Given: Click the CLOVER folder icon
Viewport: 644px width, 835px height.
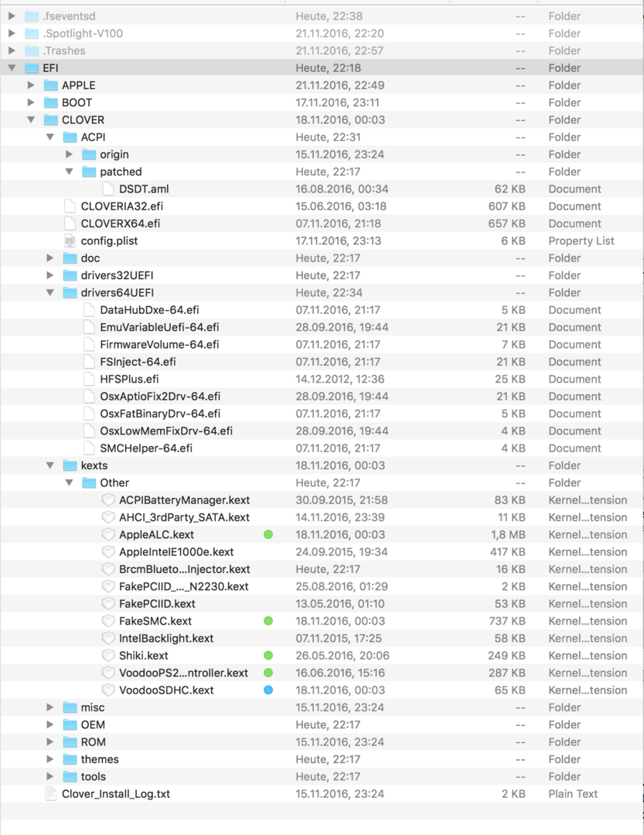Looking at the screenshot, I should pos(51,120).
